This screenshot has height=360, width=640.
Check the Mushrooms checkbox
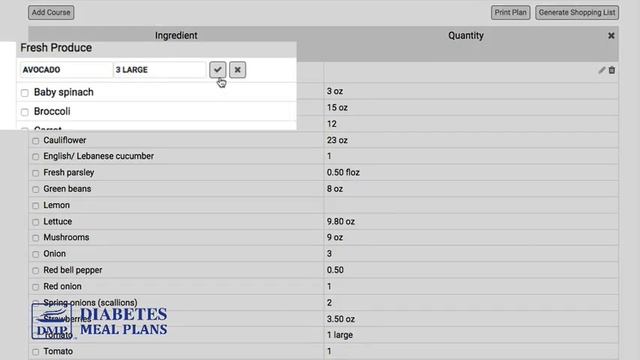point(36,238)
